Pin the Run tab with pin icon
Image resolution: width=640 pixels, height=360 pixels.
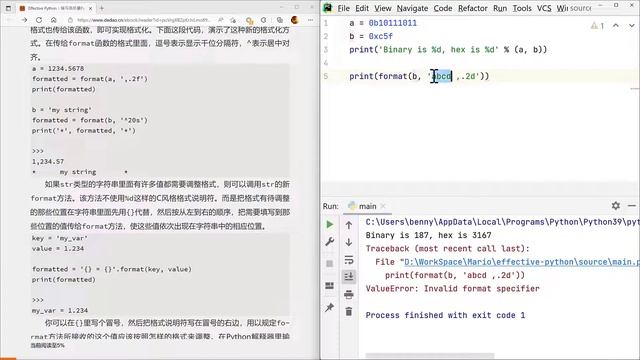tap(330, 307)
